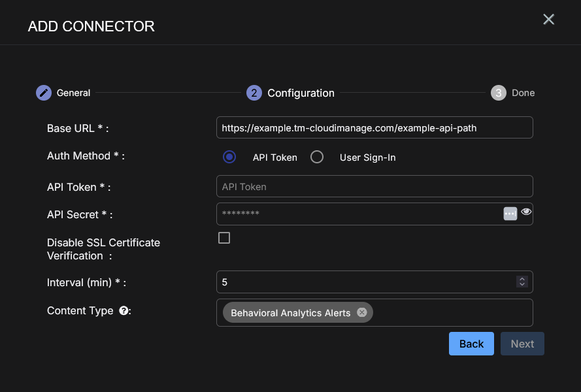Select the User Sign-In auth method

317,157
